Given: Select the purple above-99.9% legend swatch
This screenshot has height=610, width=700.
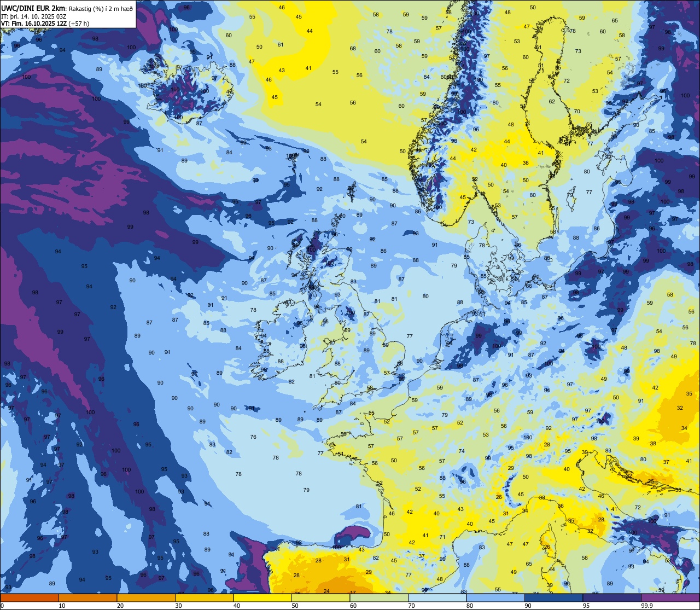Looking at the screenshot, I should click(x=670, y=598).
